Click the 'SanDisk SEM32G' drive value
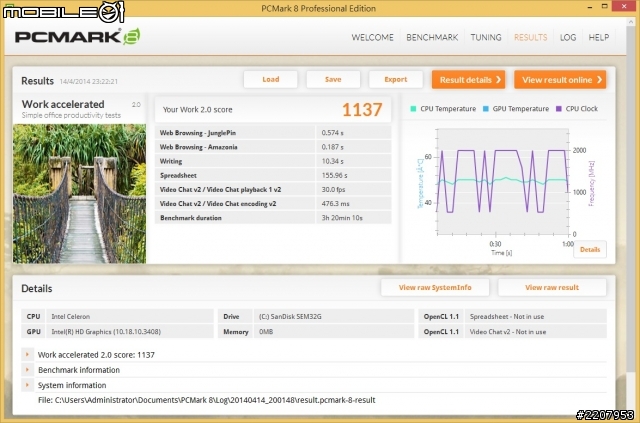640x423 pixels. tap(290, 316)
